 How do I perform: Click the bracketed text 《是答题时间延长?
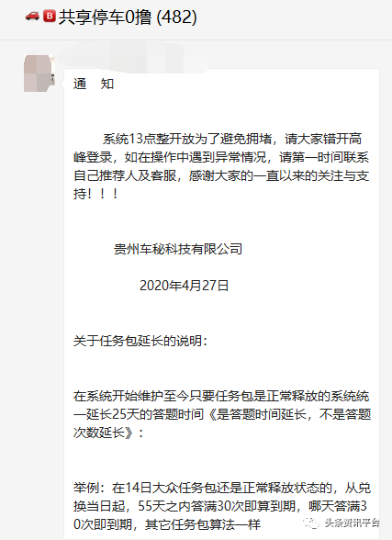click(x=257, y=414)
